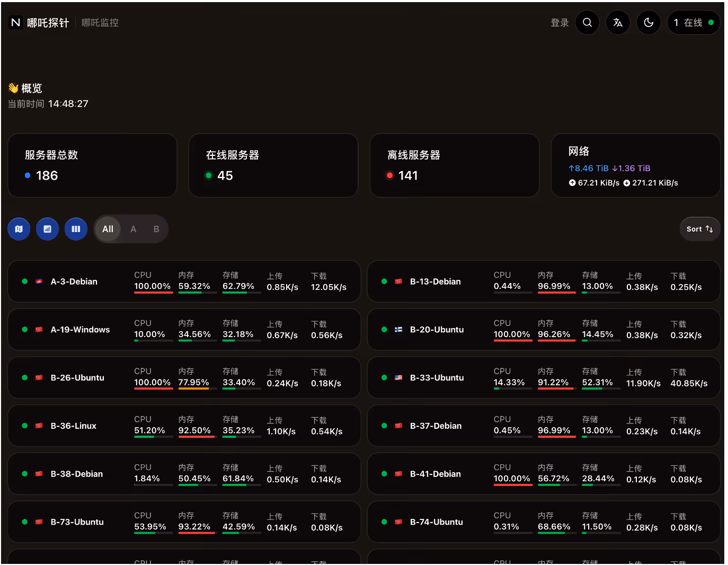Click the 存储 usage bar of B-33-Ubuntu
The height and width of the screenshot is (565, 728).
(x=601, y=389)
